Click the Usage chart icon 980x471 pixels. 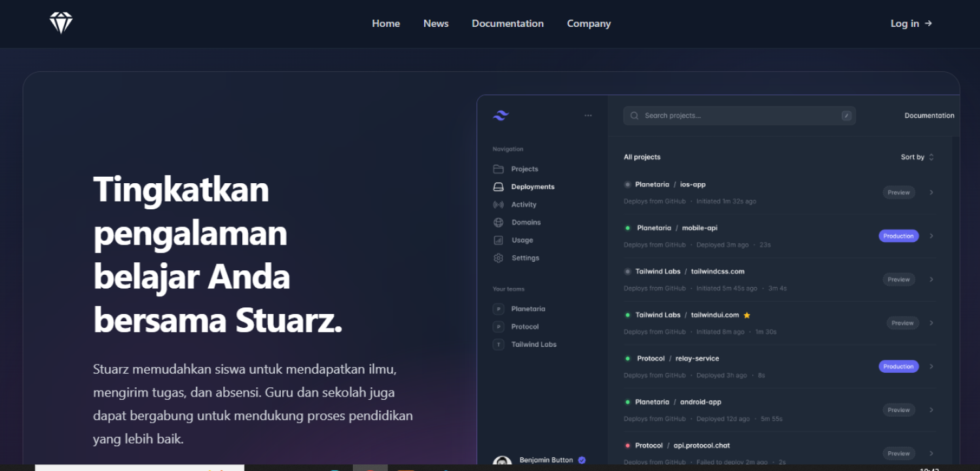(x=498, y=240)
